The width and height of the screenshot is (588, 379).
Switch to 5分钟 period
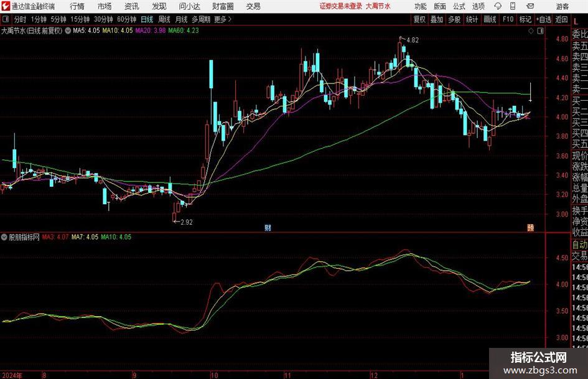[58, 19]
